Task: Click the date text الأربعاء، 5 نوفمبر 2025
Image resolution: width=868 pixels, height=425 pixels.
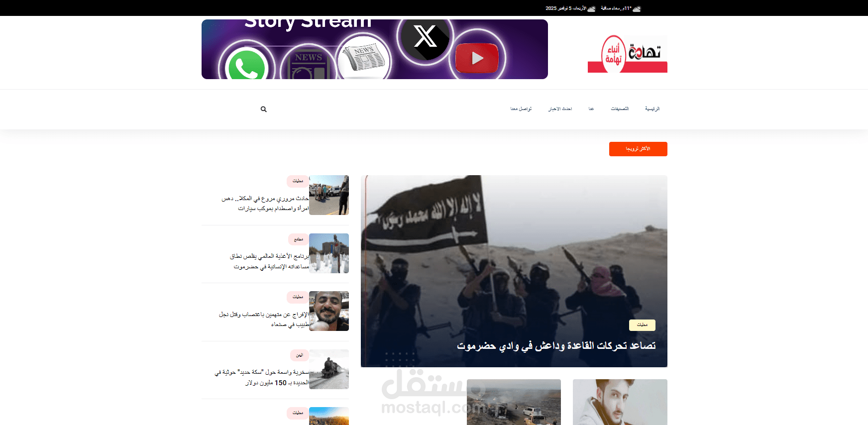Action: coord(566,8)
